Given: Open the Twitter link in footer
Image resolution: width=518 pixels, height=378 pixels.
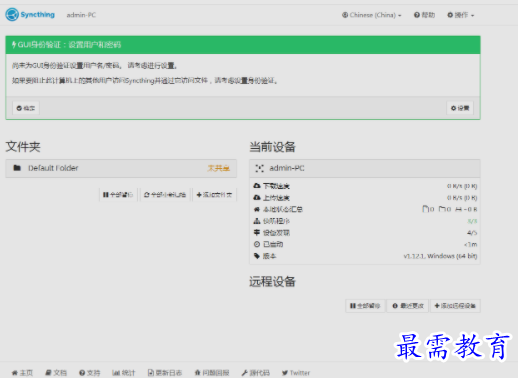Looking at the screenshot, I should 296,373.
